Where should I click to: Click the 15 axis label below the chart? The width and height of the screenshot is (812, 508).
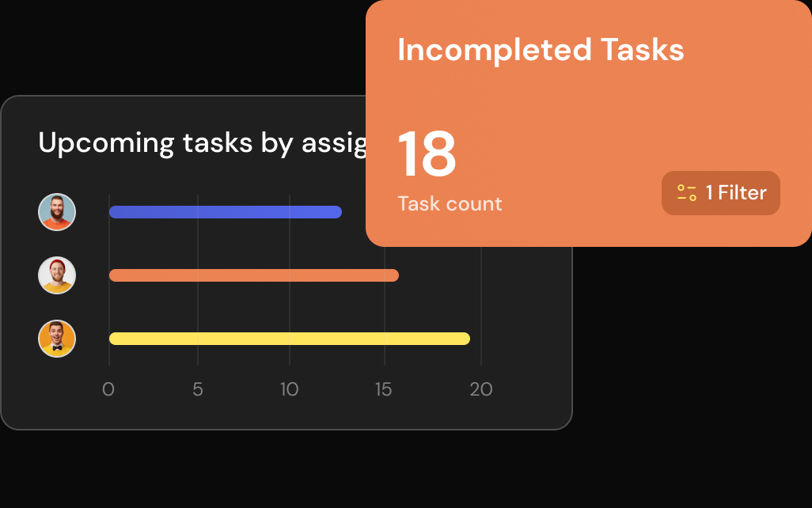384,389
